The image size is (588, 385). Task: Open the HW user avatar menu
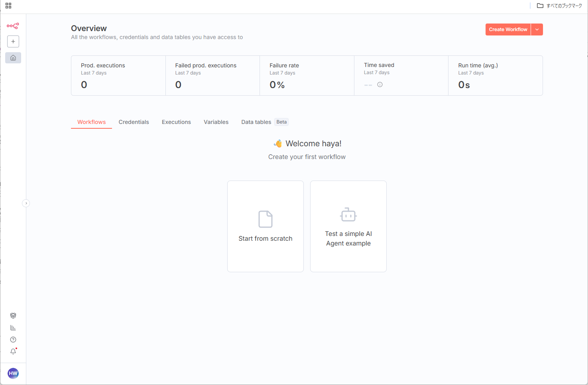pyautogui.click(x=13, y=373)
